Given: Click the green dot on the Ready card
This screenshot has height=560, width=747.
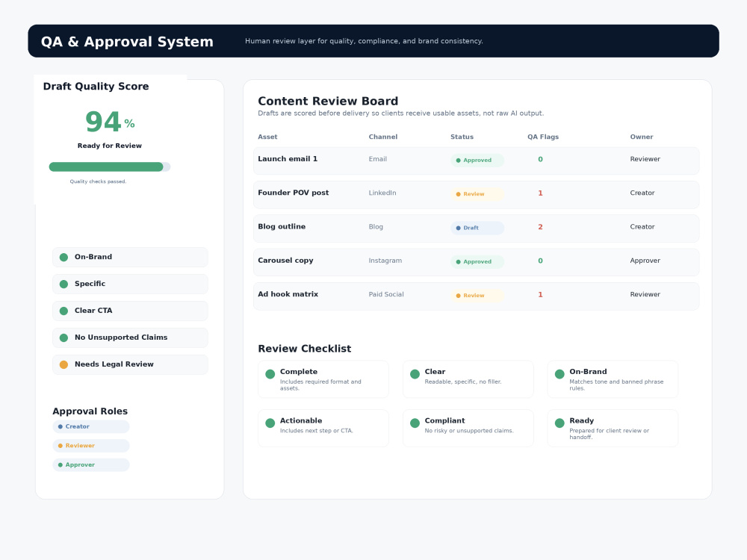Looking at the screenshot, I should tap(560, 423).
